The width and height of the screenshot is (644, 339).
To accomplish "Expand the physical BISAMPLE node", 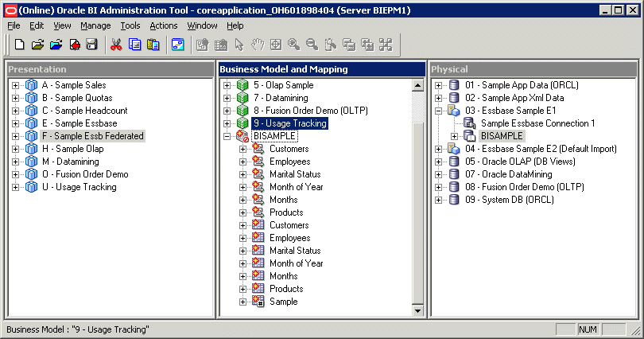I will pos(454,136).
